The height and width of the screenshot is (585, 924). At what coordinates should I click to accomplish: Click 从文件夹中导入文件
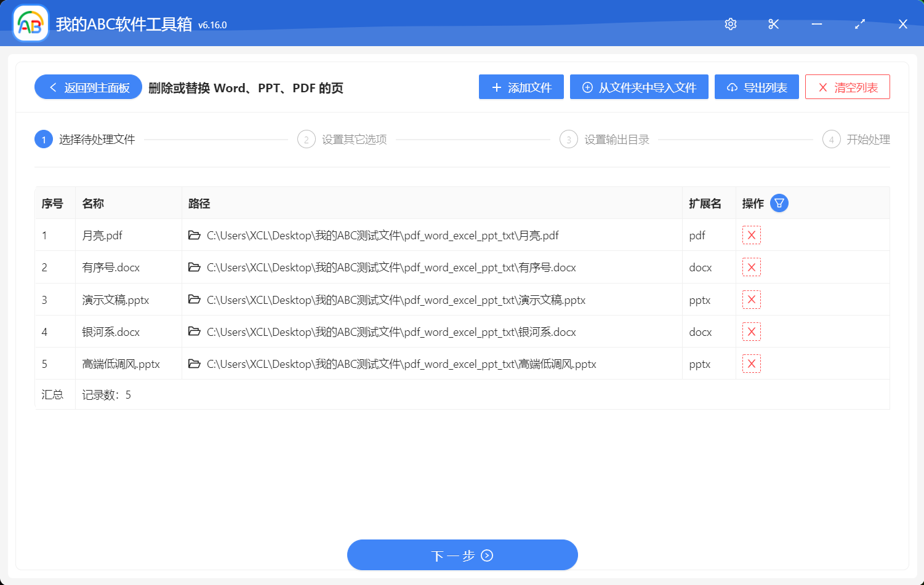click(x=639, y=87)
